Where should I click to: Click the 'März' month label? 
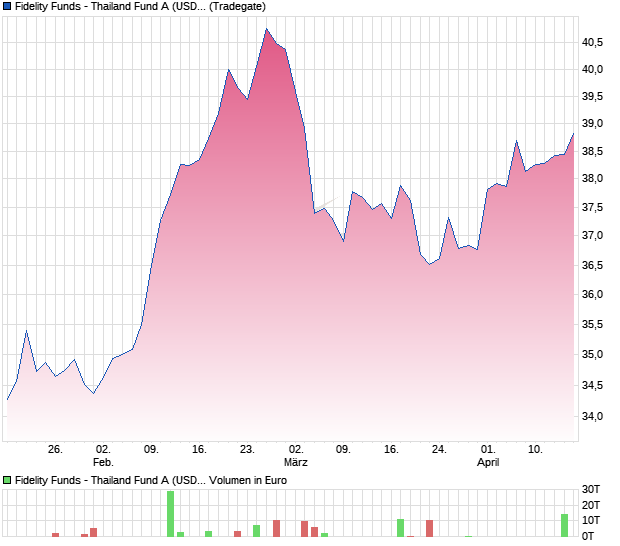(x=296, y=462)
